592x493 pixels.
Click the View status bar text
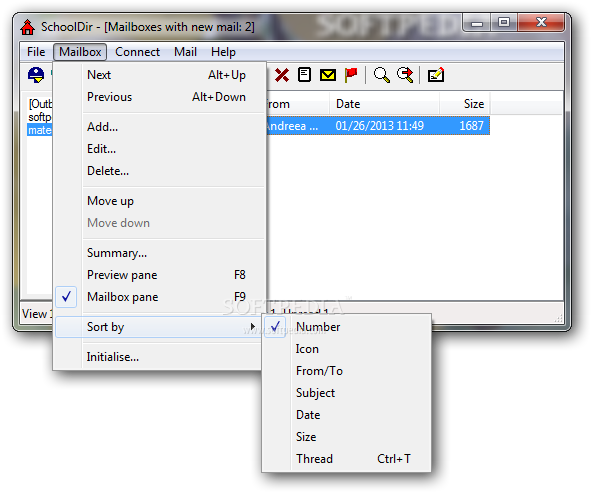pyautogui.click(x=37, y=314)
